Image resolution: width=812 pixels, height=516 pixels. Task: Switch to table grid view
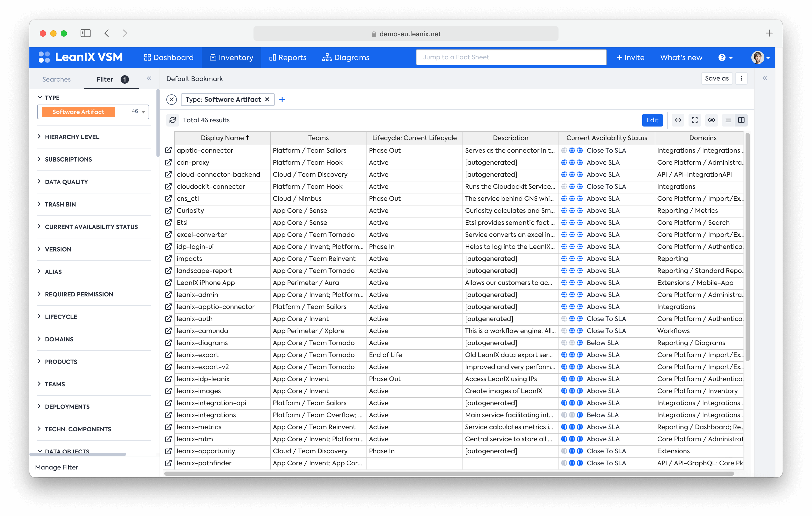pos(741,120)
